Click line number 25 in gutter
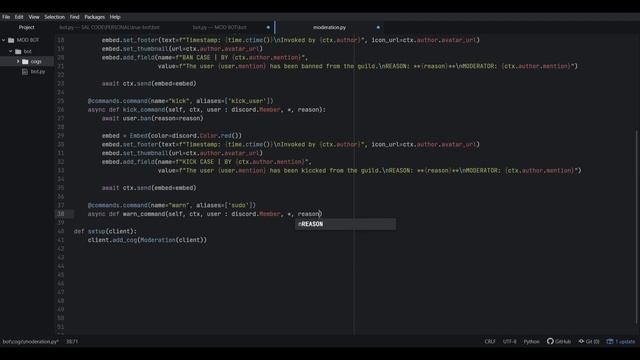640x360 pixels. click(x=60, y=101)
